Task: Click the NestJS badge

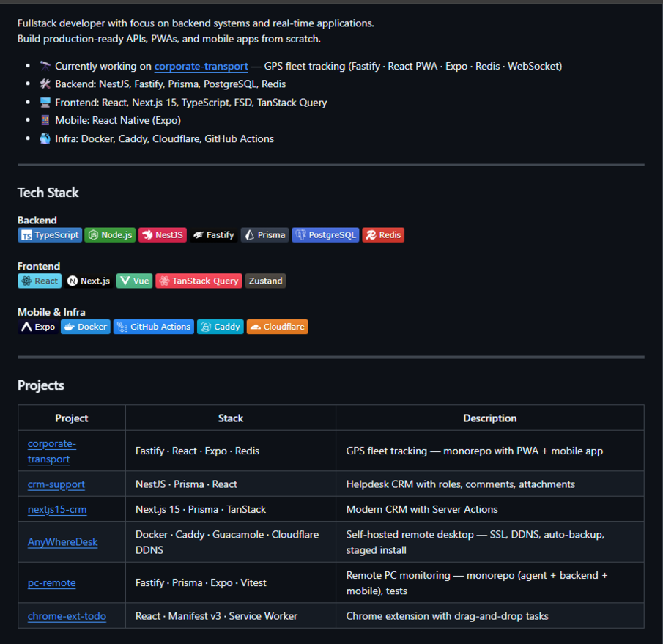Action: [163, 235]
